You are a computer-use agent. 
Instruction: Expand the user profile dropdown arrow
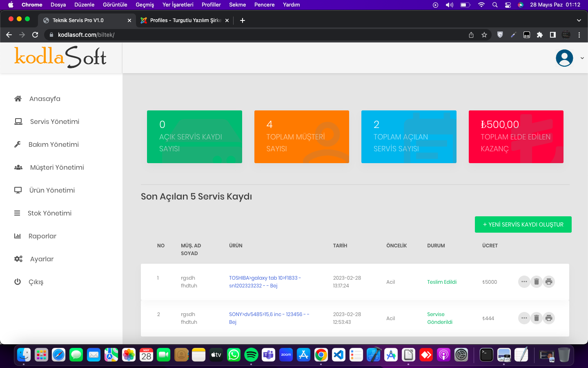[x=582, y=58]
